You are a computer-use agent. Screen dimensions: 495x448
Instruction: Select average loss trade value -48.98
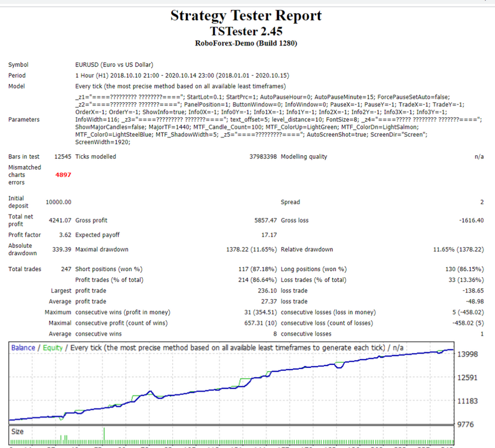[475, 301]
